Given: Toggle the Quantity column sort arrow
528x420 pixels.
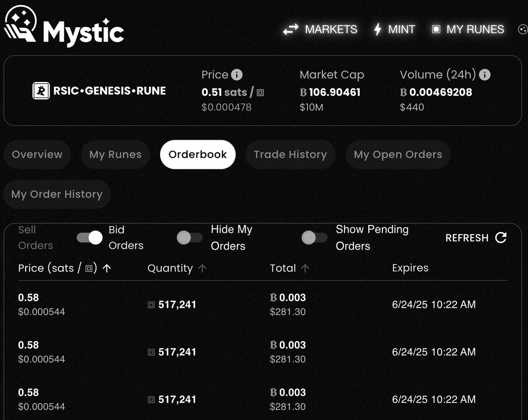Looking at the screenshot, I should (x=202, y=268).
